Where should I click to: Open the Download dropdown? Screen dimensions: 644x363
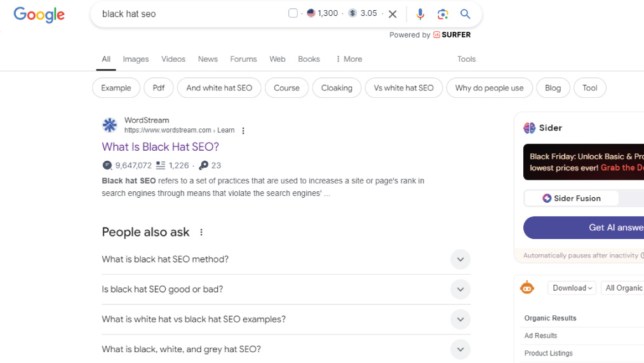(x=572, y=288)
